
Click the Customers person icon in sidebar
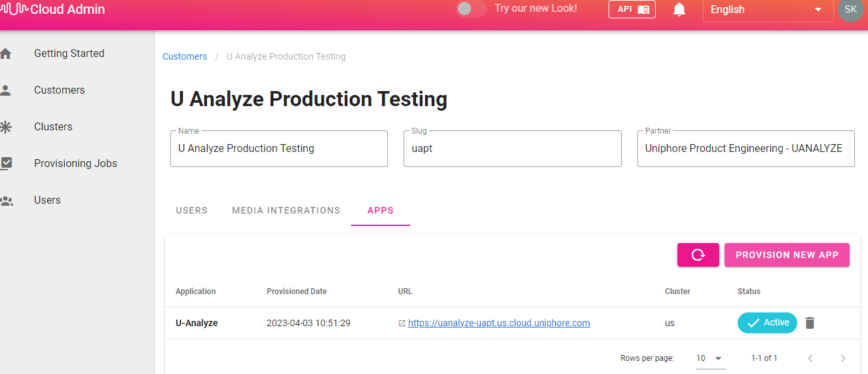click(x=6, y=90)
